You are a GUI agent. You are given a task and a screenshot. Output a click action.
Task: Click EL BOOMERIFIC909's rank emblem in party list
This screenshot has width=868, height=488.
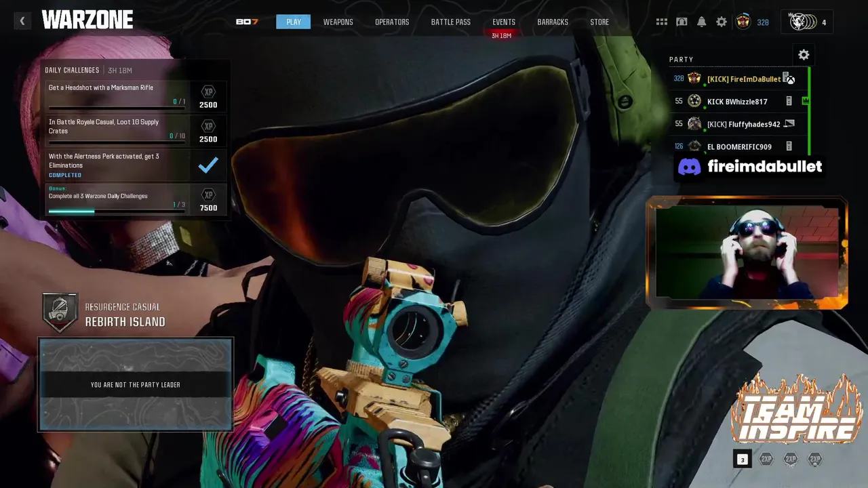694,146
